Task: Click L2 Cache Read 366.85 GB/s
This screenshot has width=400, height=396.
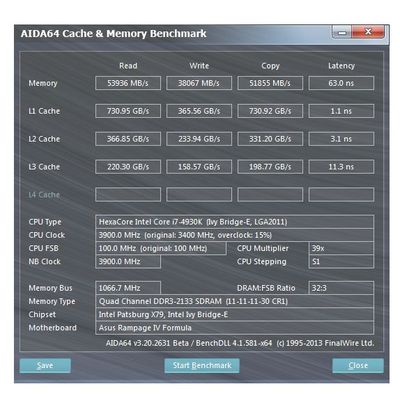Action: pyautogui.click(x=128, y=139)
